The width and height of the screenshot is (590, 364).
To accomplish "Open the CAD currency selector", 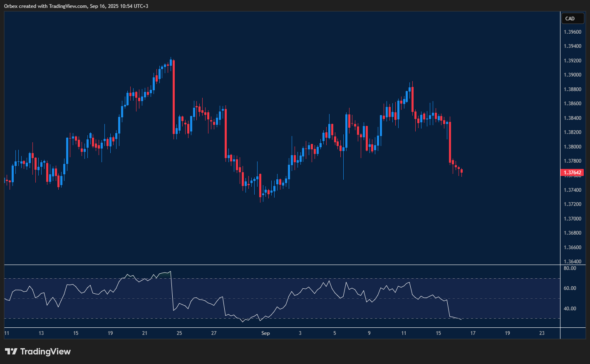I will click(572, 18).
